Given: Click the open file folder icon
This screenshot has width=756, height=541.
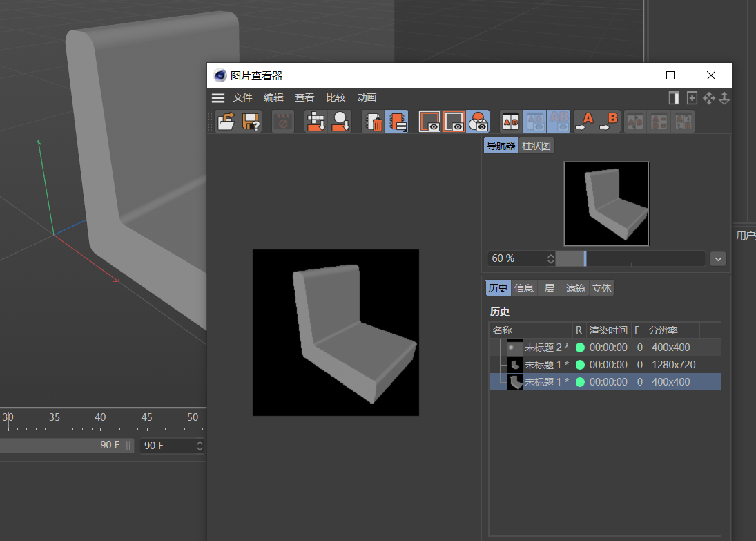Looking at the screenshot, I should click(226, 122).
